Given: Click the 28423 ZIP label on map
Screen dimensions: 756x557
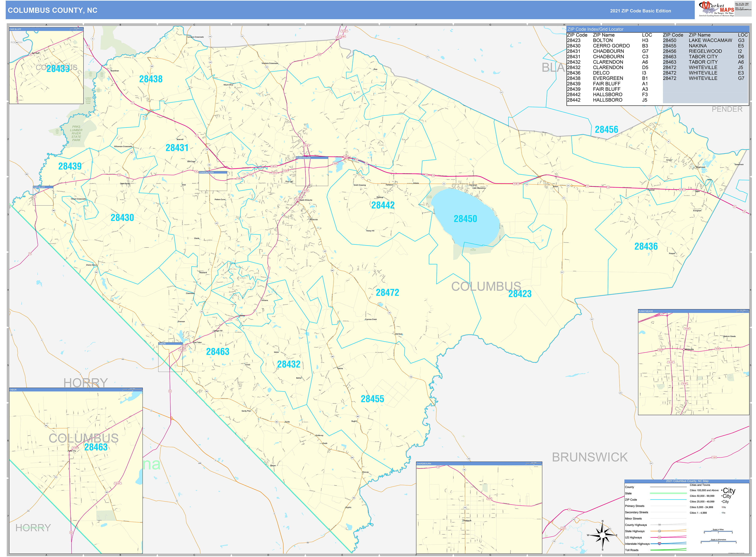Looking at the screenshot, I should [x=520, y=294].
